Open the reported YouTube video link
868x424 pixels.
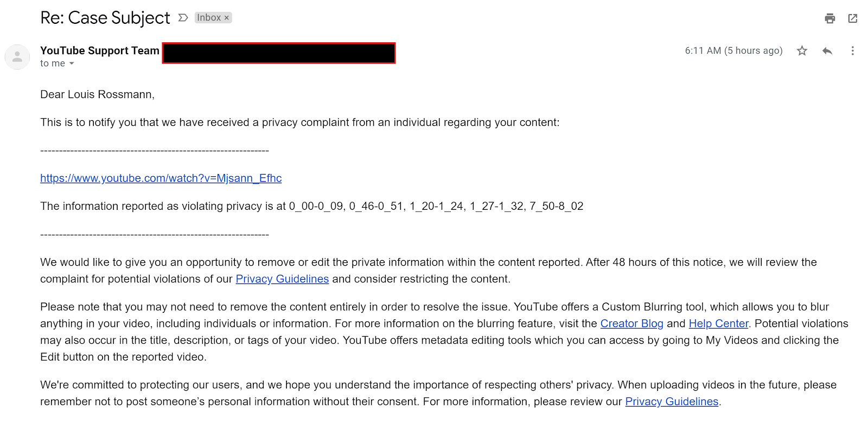pyautogui.click(x=161, y=178)
